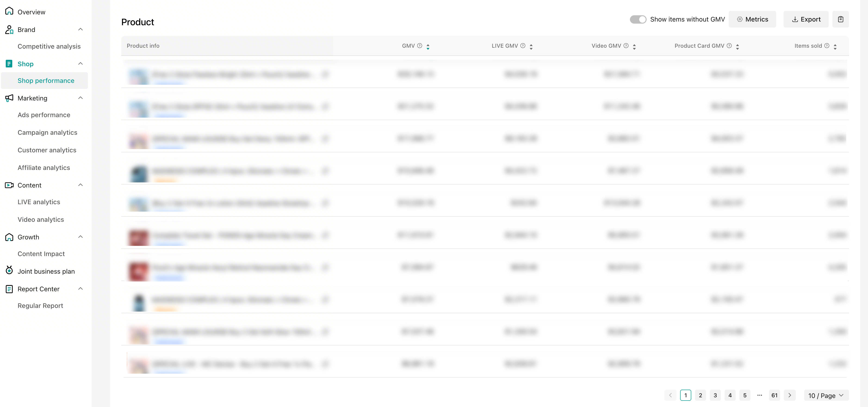Collapse the Marketing sidebar section
The width and height of the screenshot is (868, 407).
(x=81, y=98)
